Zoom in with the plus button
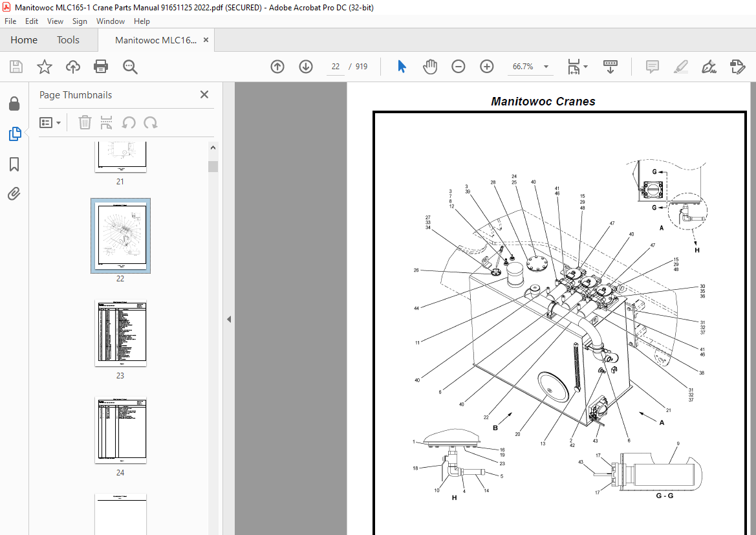The height and width of the screenshot is (535, 756). click(486, 67)
